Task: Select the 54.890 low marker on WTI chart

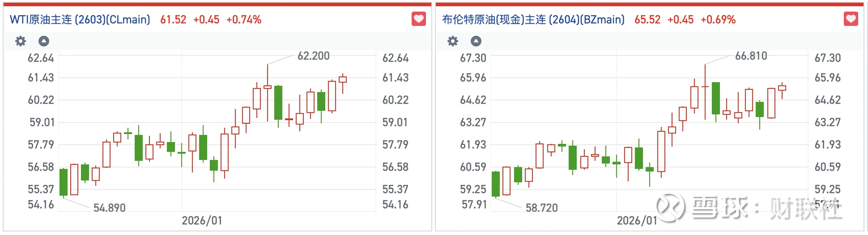Action: [x=109, y=208]
